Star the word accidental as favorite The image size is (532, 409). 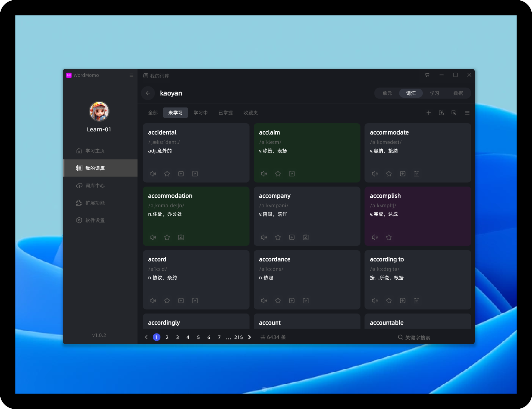[x=167, y=174]
